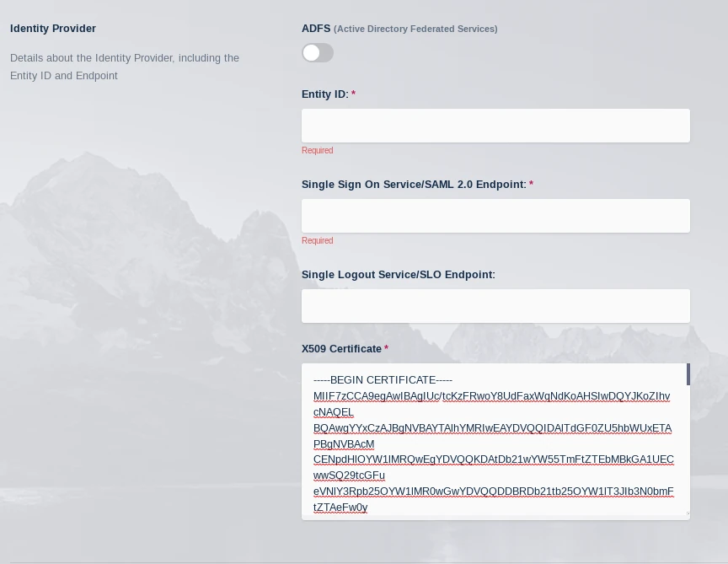Viewport: 728px width, 564px height.
Task: Click the Required warning under SSO endpoint
Action: pos(318,240)
